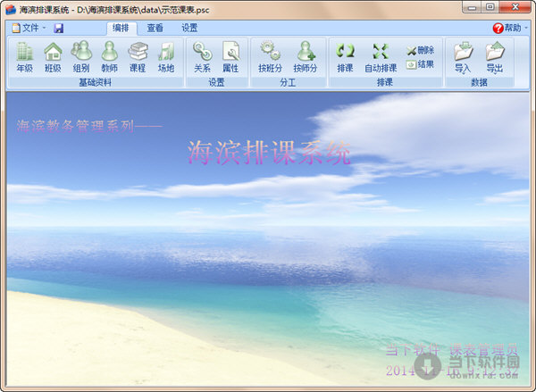Select 按师分 person icon

pyautogui.click(x=306, y=57)
